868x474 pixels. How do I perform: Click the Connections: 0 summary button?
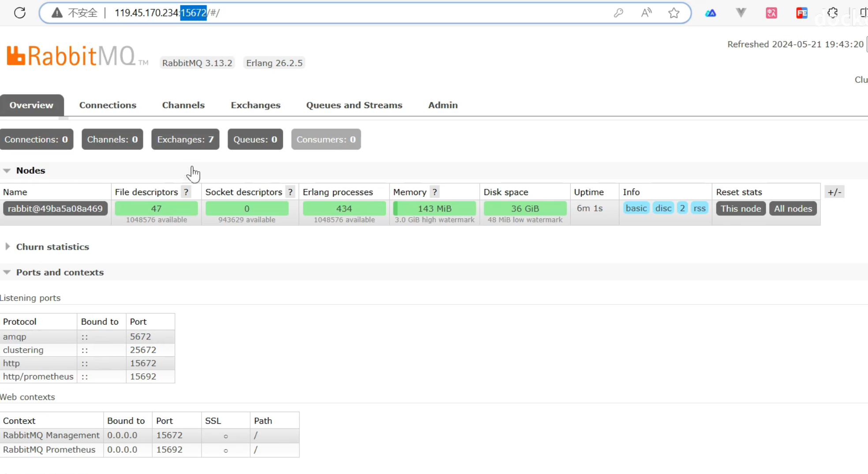[x=37, y=139]
